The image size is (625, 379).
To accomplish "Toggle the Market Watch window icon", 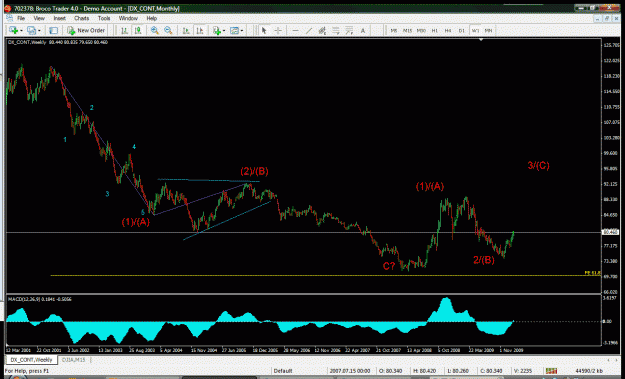I will [x=53, y=30].
